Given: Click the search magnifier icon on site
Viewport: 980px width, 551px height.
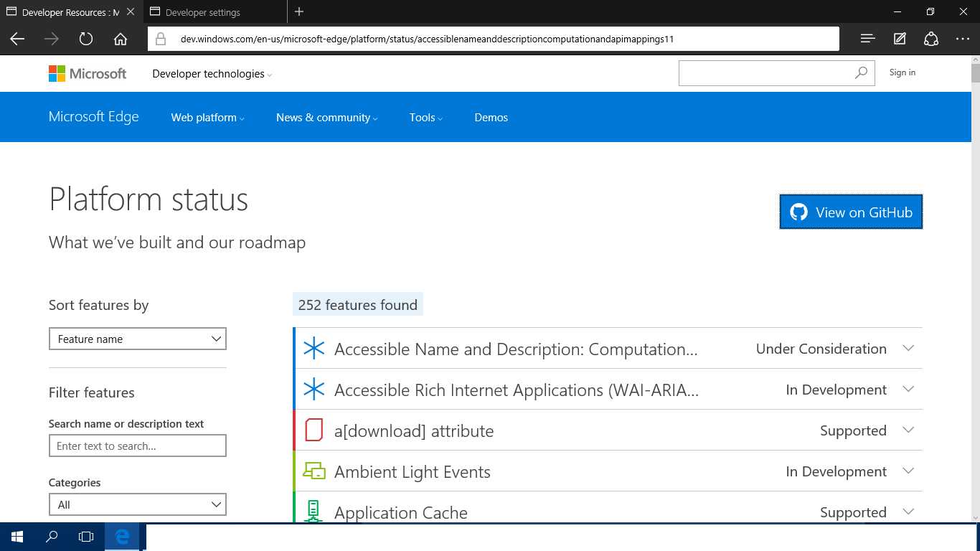Looking at the screenshot, I should [x=861, y=72].
